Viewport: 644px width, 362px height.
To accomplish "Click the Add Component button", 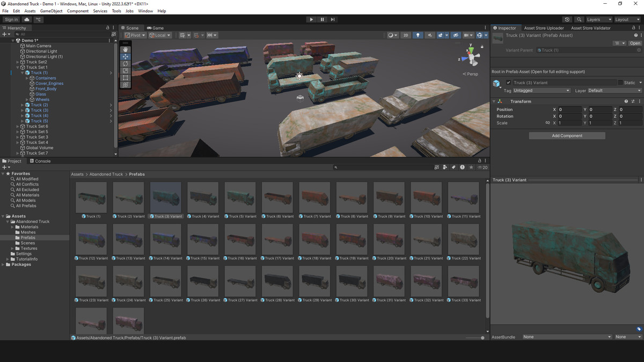I will [x=567, y=136].
